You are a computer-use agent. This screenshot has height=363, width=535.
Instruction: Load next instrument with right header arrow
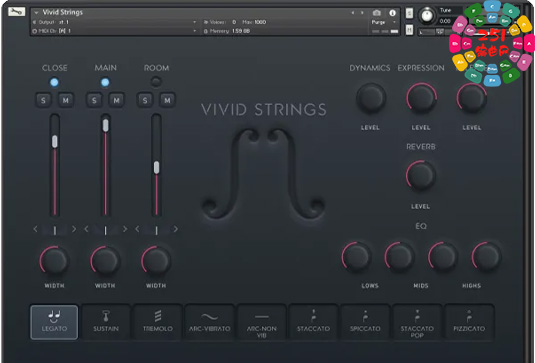pos(362,13)
